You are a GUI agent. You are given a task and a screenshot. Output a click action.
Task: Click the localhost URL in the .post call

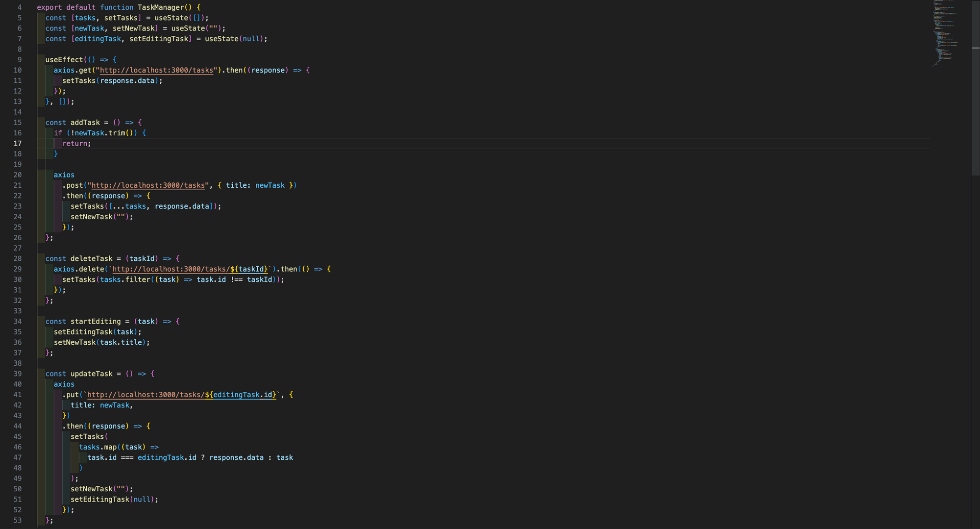148,185
